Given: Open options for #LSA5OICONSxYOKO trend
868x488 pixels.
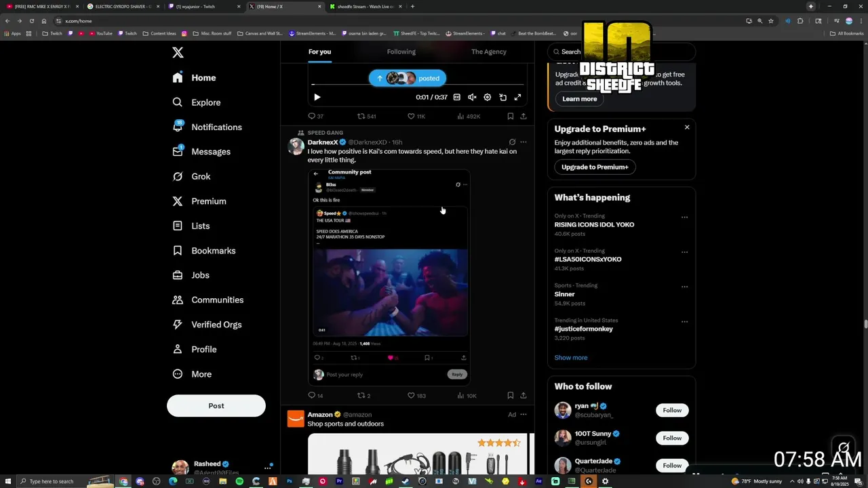Looking at the screenshot, I should click(x=684, y=252).
